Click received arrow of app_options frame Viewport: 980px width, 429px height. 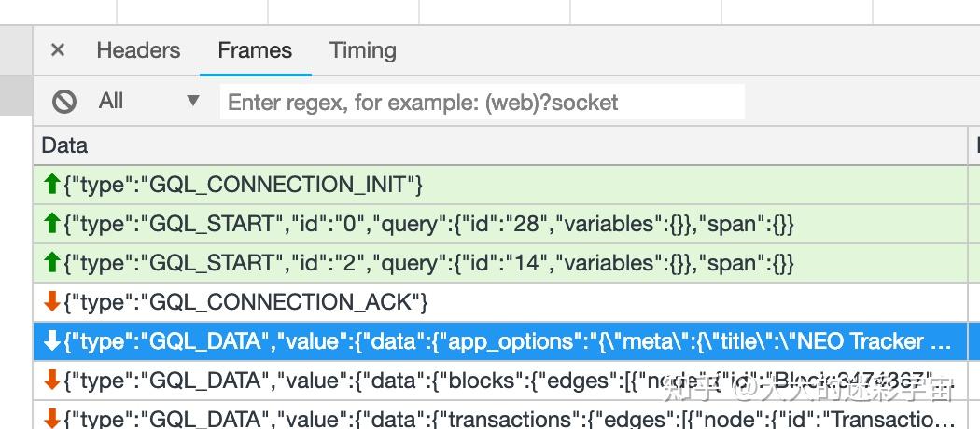point(52,341)
